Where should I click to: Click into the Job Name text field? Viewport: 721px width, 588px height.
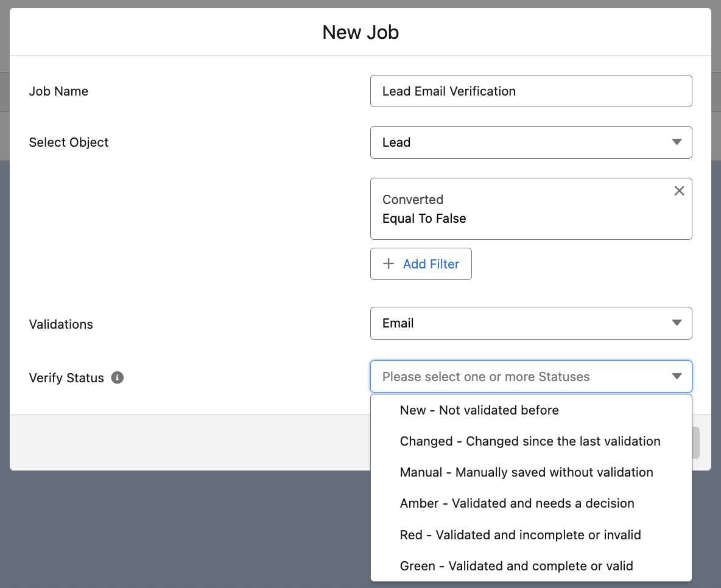(x=530, y=91)
